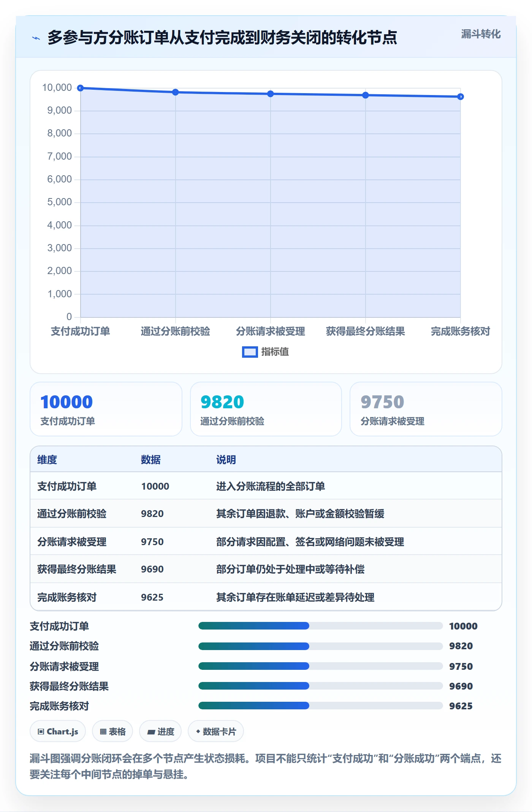The height and width of the screenshot is (812, 532).
Task: Open the 10000 支付成功订单 data card
Action: click(x=106, y=409)
